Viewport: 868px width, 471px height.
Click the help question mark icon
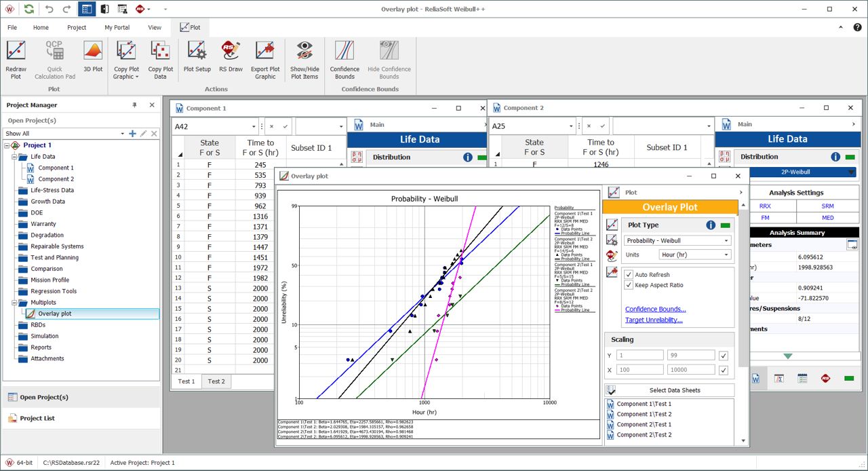tap(857, 28)
